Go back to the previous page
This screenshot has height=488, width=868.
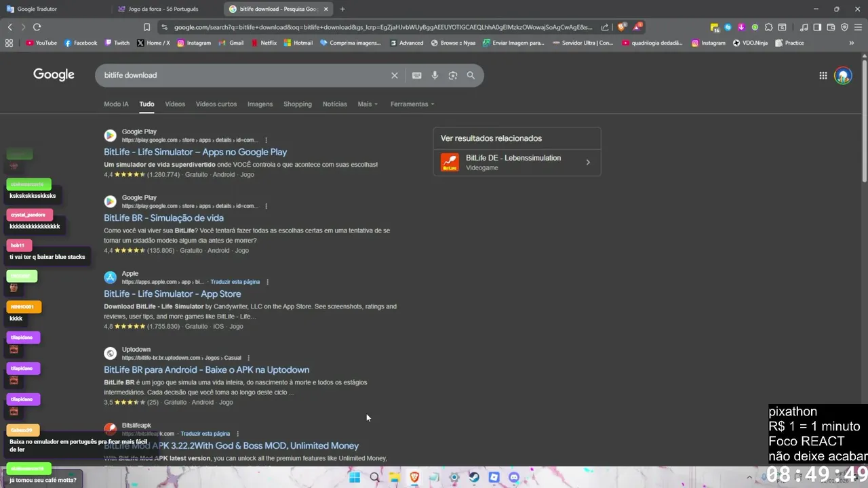9,27
